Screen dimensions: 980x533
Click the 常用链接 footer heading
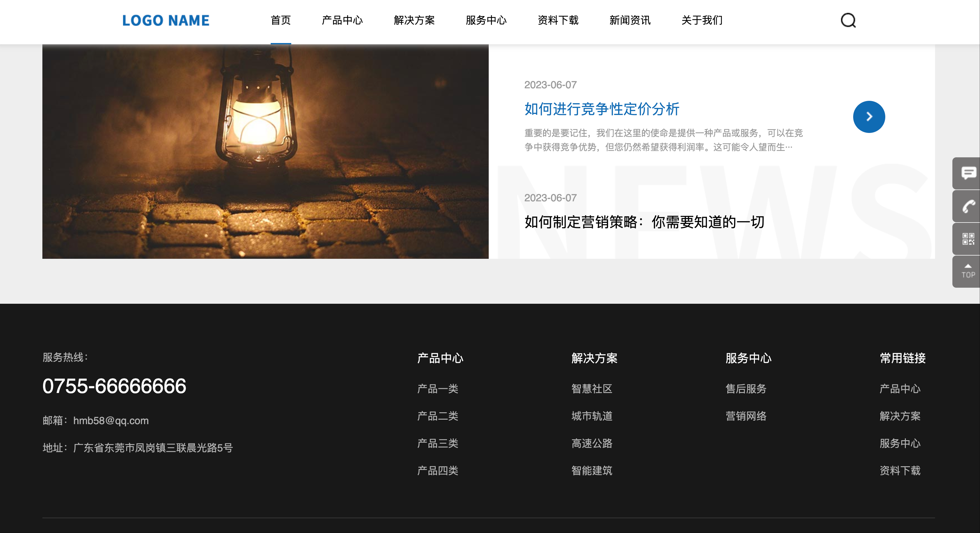tap(902, 358)
